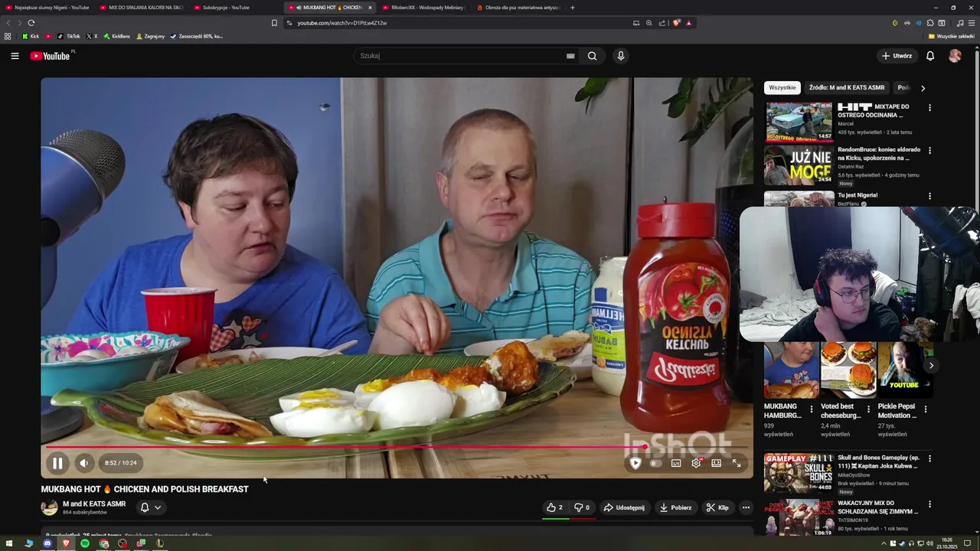
Task: Click the Udostępnij share button
Action: 624,507
